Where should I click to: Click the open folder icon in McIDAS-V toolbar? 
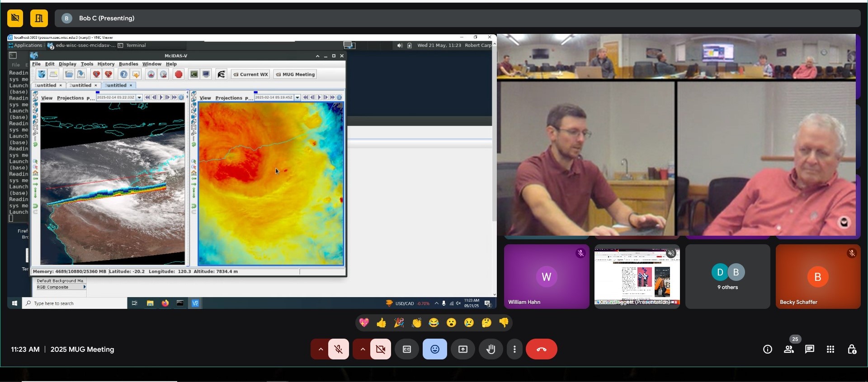click(x=69, y=74)
